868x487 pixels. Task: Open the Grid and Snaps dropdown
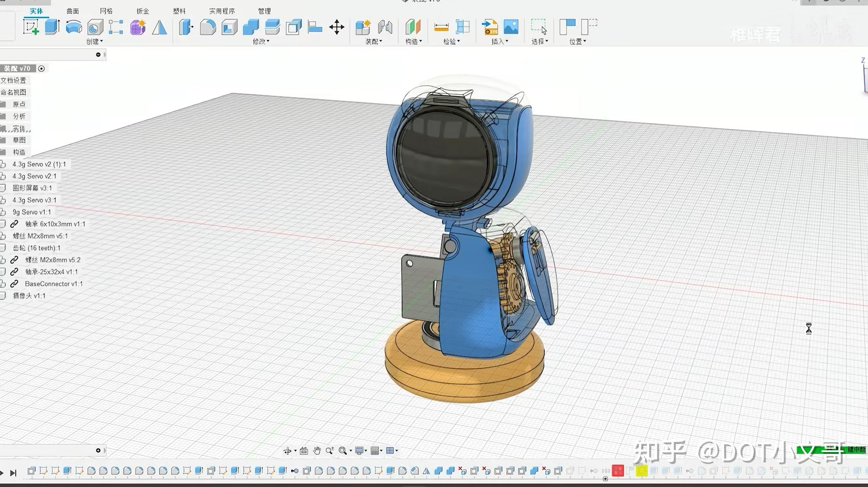pos(376,451)
